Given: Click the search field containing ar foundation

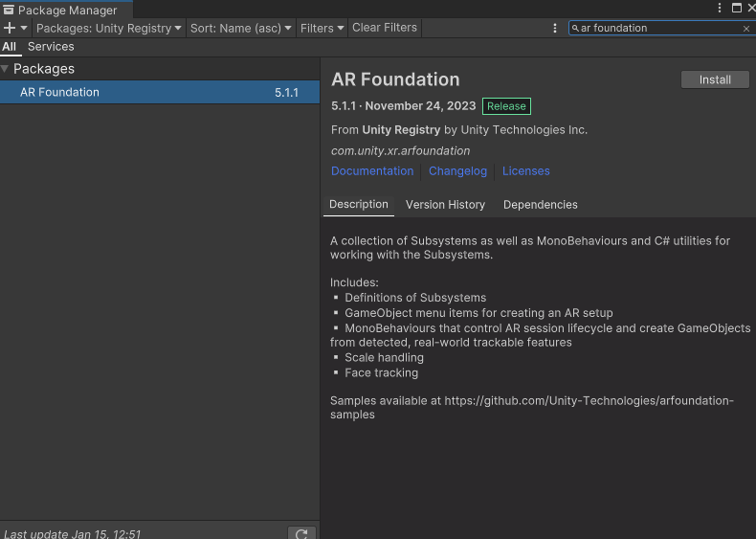Looking at the screenshot, I should coord(660,28).
